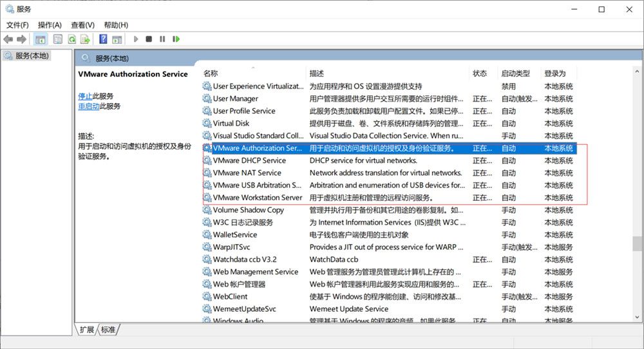644x349 pixels.
Task: Select the User Experience Virtualizat... row
Action: point(390,86)
